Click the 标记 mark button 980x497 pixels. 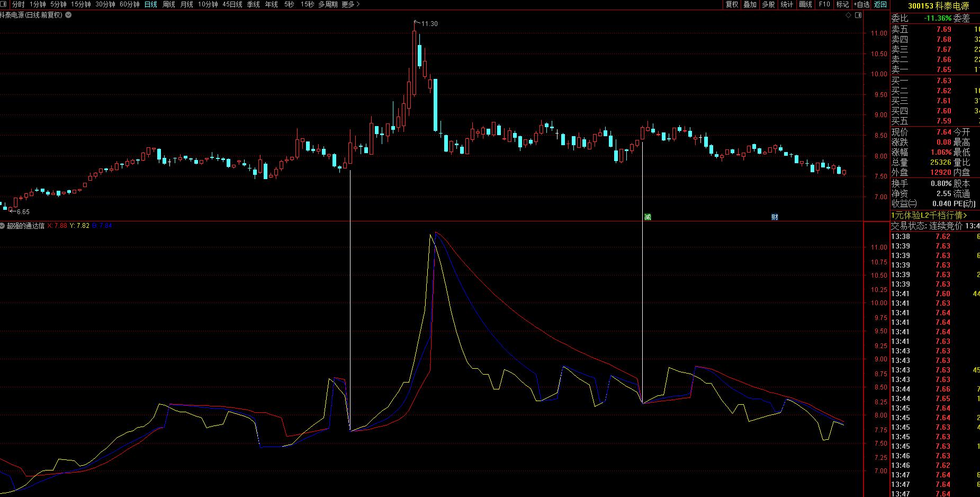(x=842, y=4)
